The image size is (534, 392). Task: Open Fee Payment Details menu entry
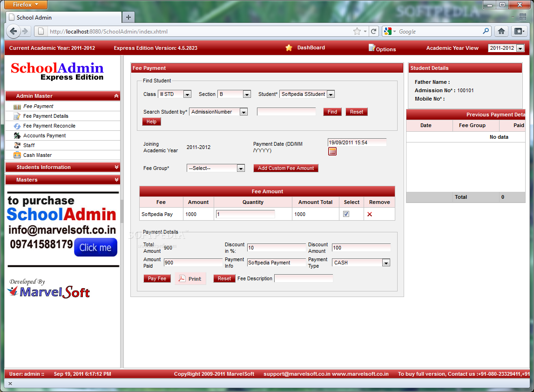[x=46, y=116]
